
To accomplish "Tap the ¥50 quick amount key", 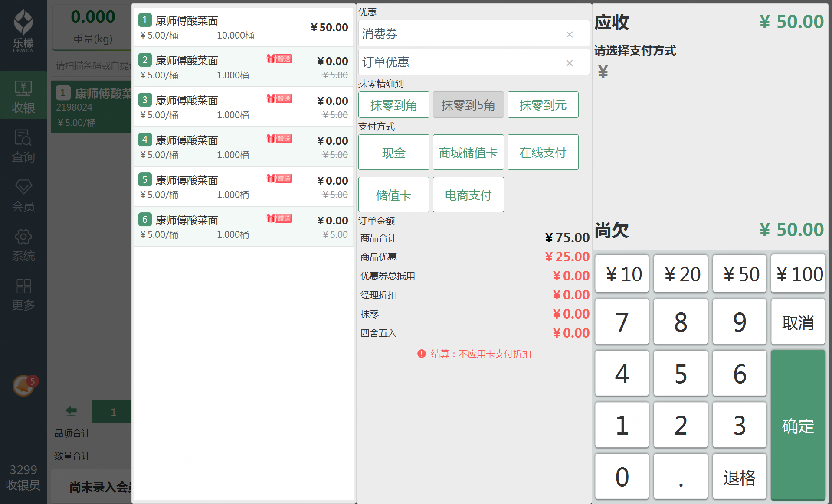I will click(740, 273).
